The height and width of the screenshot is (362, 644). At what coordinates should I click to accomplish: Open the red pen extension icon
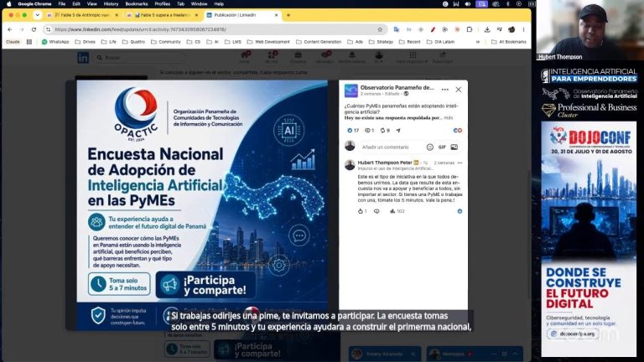433,29
